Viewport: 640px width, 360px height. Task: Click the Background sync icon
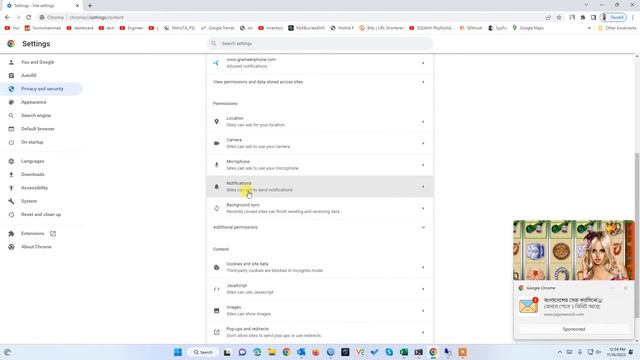click(216, 208)
